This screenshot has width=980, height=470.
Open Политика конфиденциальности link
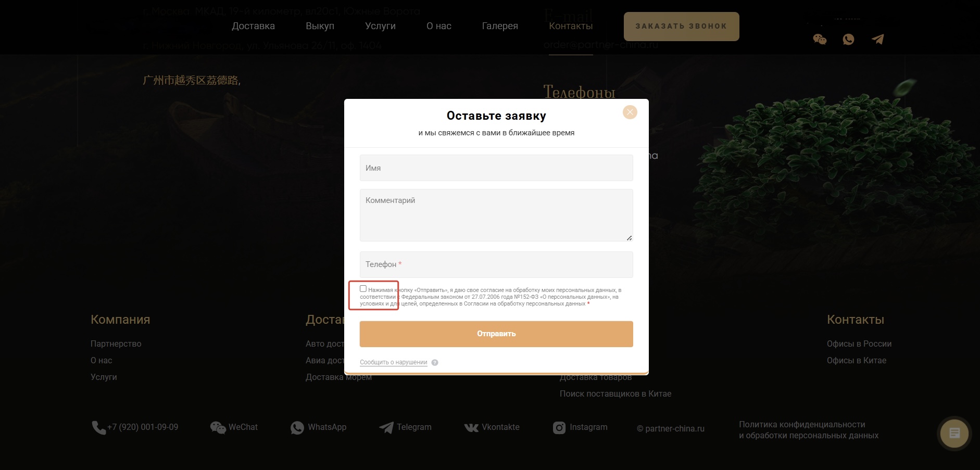(x=809, y=430)
